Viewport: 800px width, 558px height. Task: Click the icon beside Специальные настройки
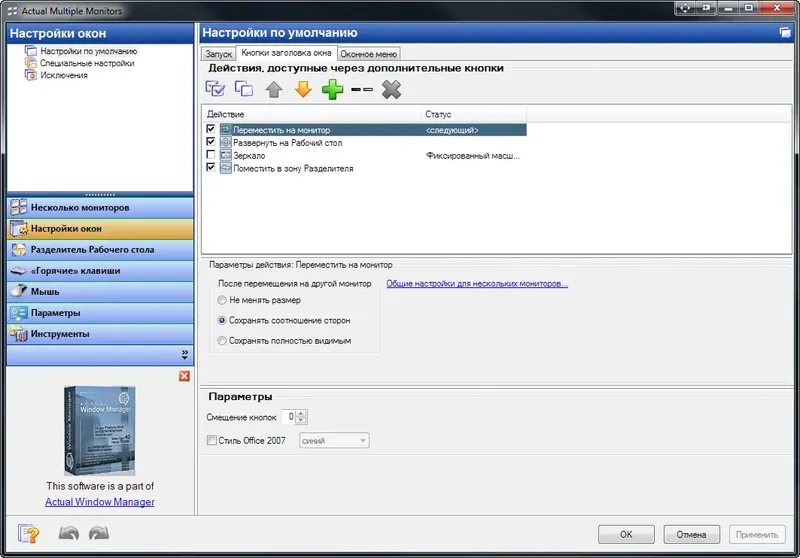coord(31,63)
